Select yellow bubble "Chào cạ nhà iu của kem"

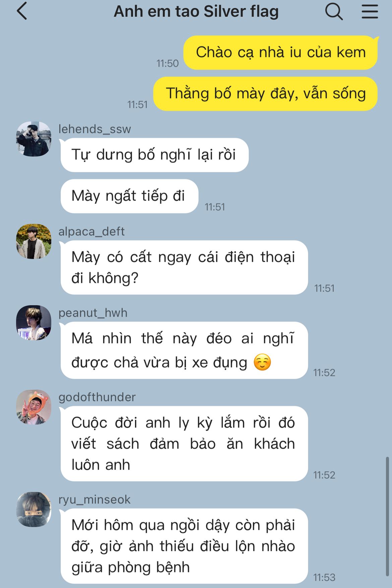tap(281, 53)
